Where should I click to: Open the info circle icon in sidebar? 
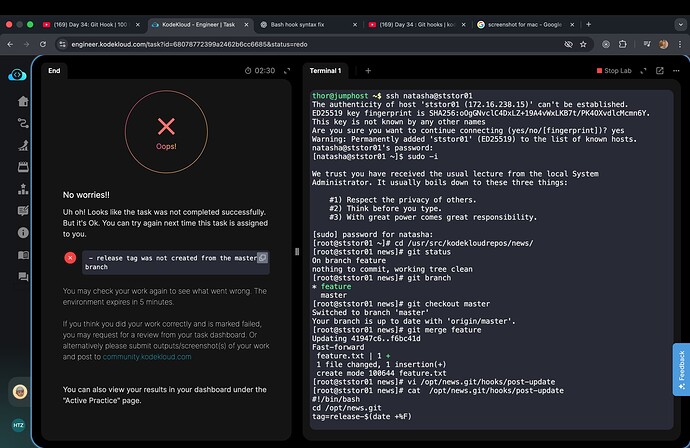[x=23, y=232]
